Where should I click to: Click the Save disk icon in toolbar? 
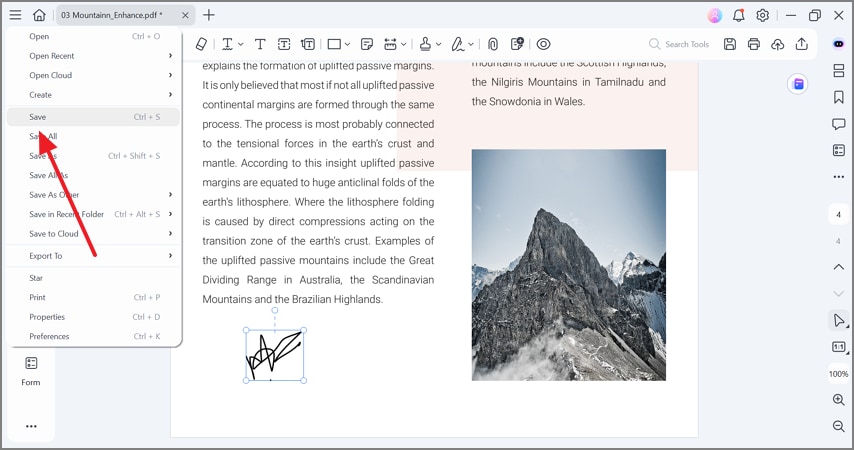click(x=730, y=44)
